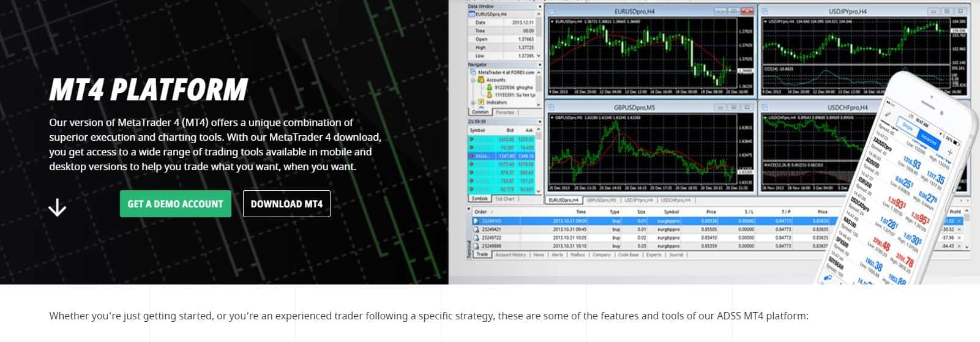Viewport: 980px width, 342px height.
Task: Click the EURUSDpro,H4 chart window icon
Action: 552,11
